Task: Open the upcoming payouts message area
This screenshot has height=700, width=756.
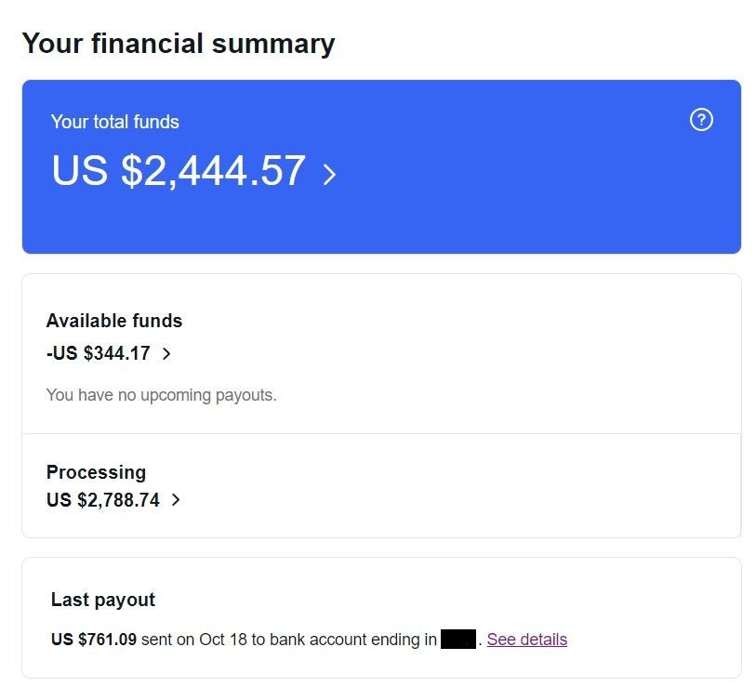Action: tap(161, 394)
